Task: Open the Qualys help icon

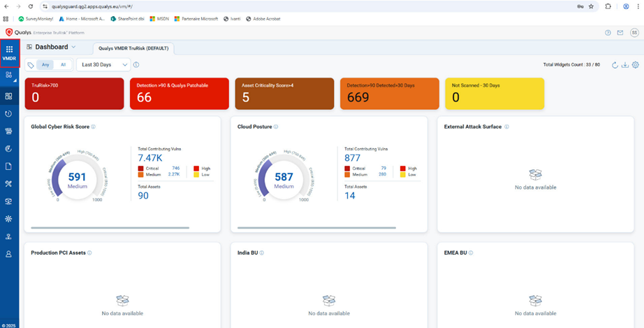Action: [x=608, y=33]
